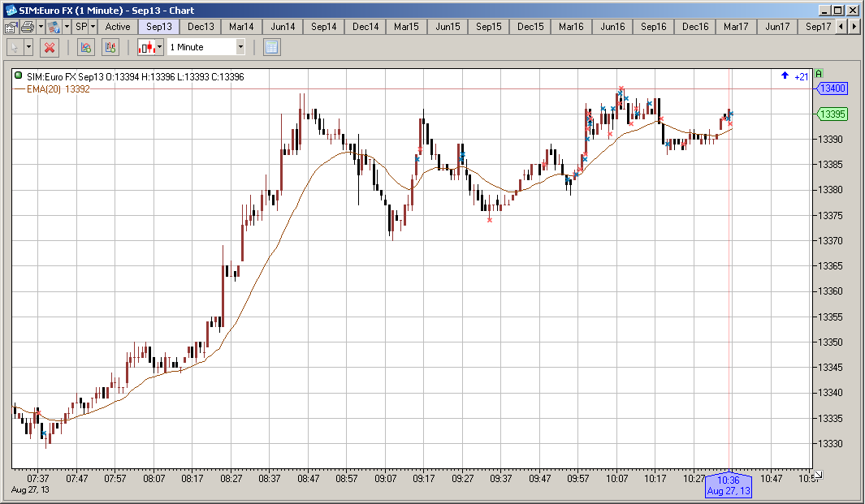Click the red X delete icon
Image resolution: width=865 pixels, height=504 pixels.
coord(50,47)
